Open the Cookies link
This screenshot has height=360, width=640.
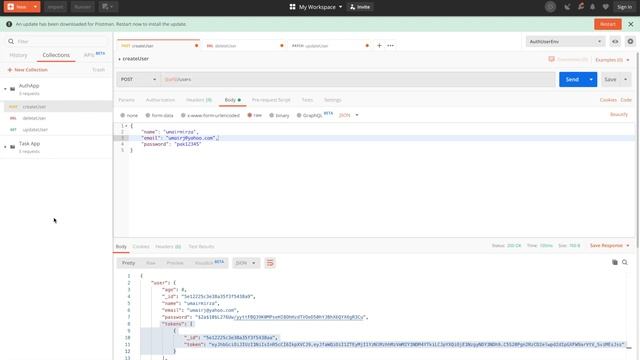tap(608, 100)
